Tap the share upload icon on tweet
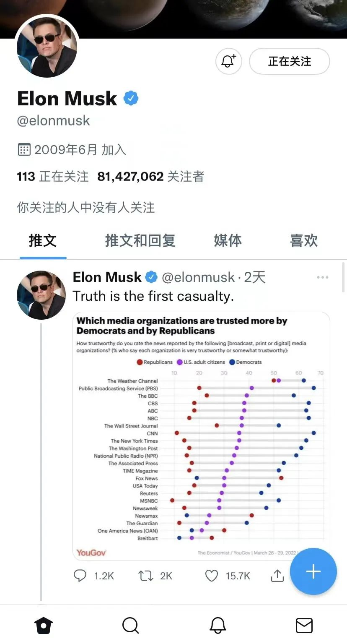 pyautogui.click(x=277, y=576)
